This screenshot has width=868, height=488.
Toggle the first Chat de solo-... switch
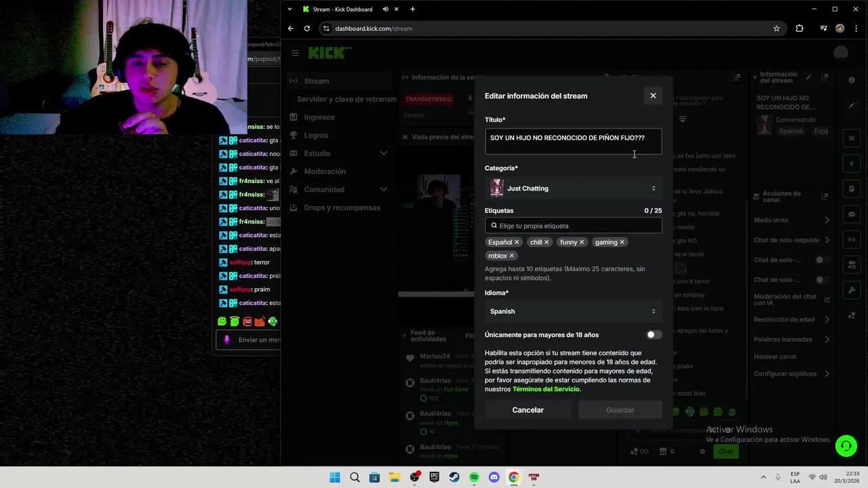tap(823, 260)
